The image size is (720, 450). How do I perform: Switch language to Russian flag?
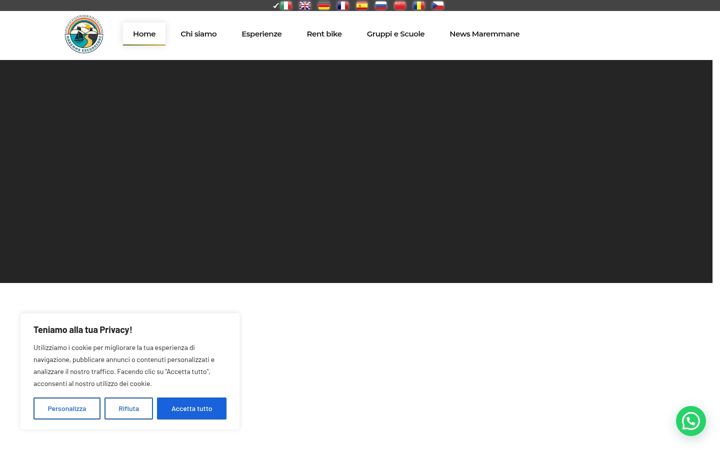click(x=381, y=6)
